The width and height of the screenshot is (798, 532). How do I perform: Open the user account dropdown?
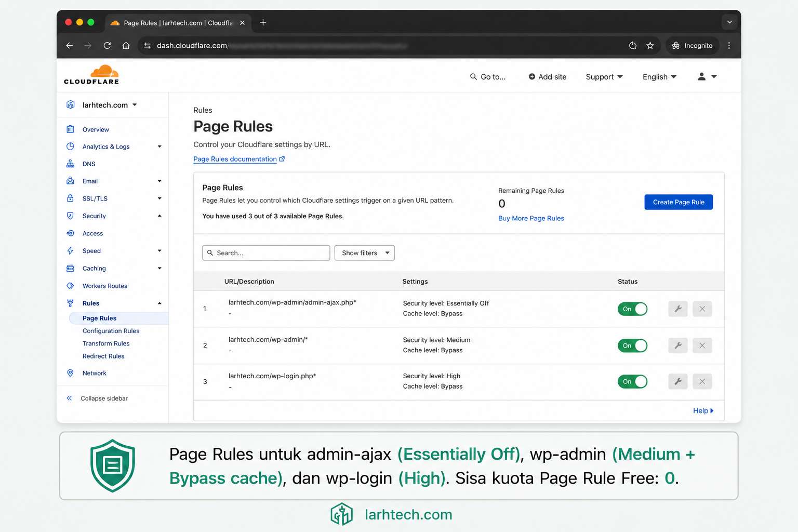click(707, 76)
